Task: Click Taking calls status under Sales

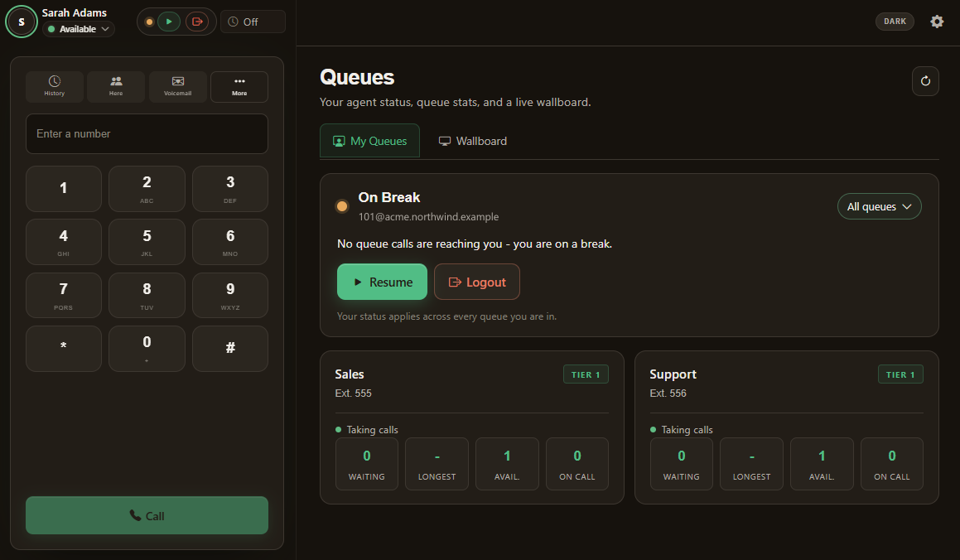Action: [x=367, y=430]
